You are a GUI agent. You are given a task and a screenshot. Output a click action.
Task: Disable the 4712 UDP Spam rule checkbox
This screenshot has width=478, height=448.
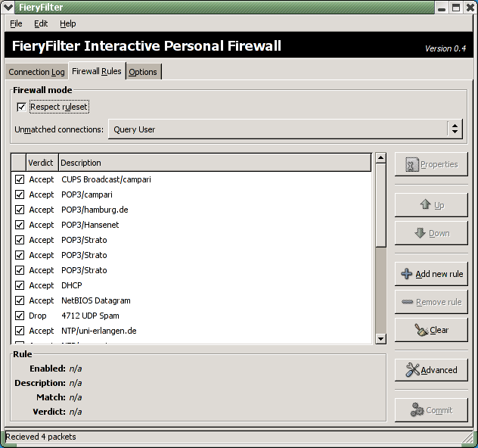20,316
